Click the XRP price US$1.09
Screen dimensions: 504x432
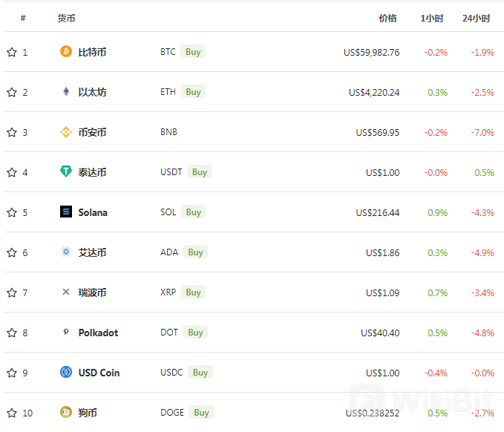tap(382, 292)
